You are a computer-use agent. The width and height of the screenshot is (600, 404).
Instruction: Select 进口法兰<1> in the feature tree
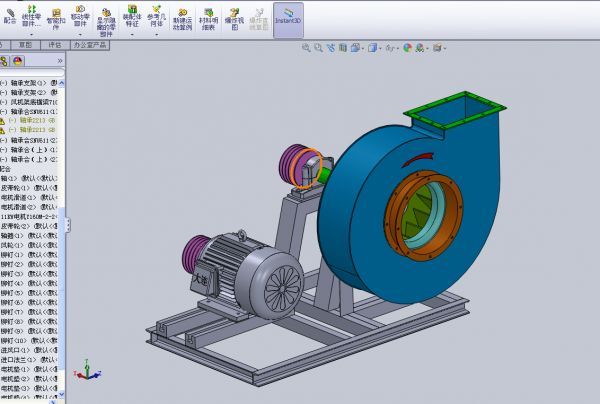29,360
